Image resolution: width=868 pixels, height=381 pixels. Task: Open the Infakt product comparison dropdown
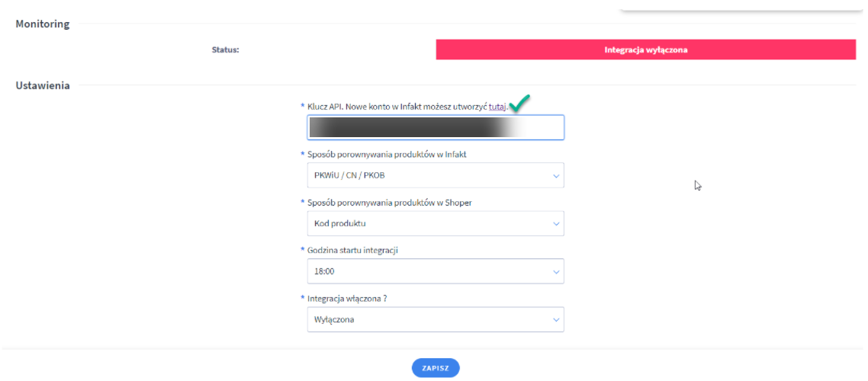435,176
